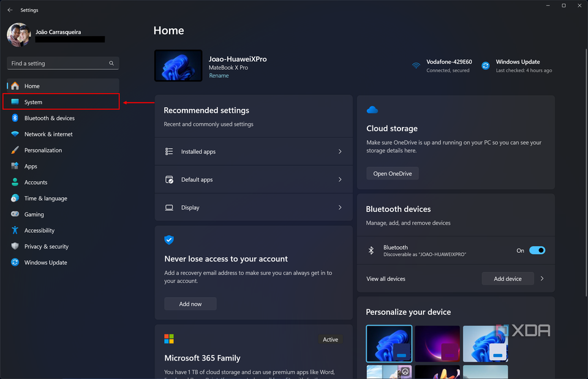Click the Wi-Fi status icon near Vodafone-429E60

417,66
